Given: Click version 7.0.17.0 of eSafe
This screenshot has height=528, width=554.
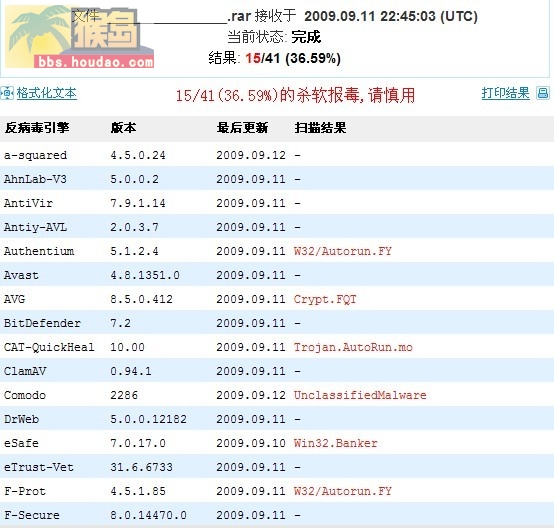Looking at the screenshot, I should [x=138, y=443].
